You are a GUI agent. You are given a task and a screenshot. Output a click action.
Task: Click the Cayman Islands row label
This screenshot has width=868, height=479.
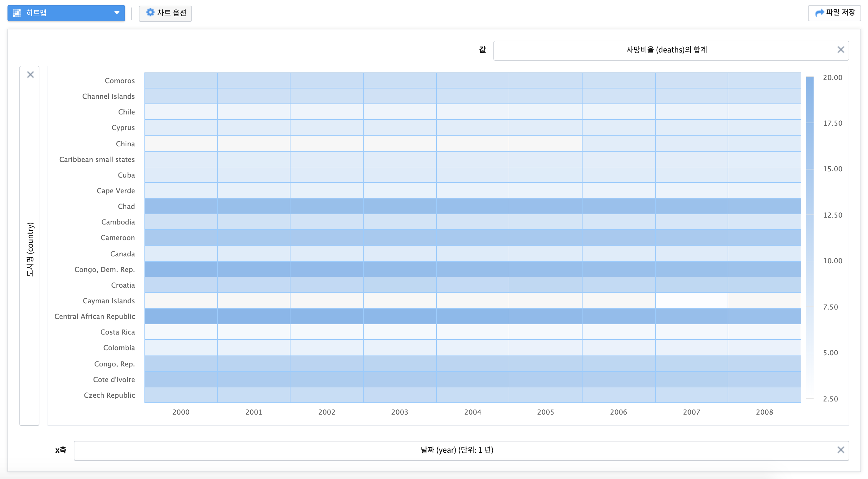(x=109, y=301)
